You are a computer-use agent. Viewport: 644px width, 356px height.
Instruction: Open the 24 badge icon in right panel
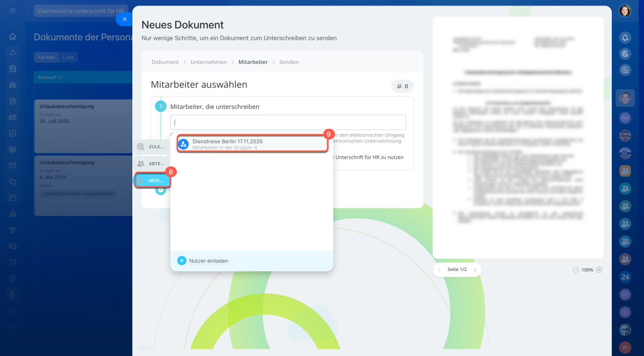click(x=625, y=277)
